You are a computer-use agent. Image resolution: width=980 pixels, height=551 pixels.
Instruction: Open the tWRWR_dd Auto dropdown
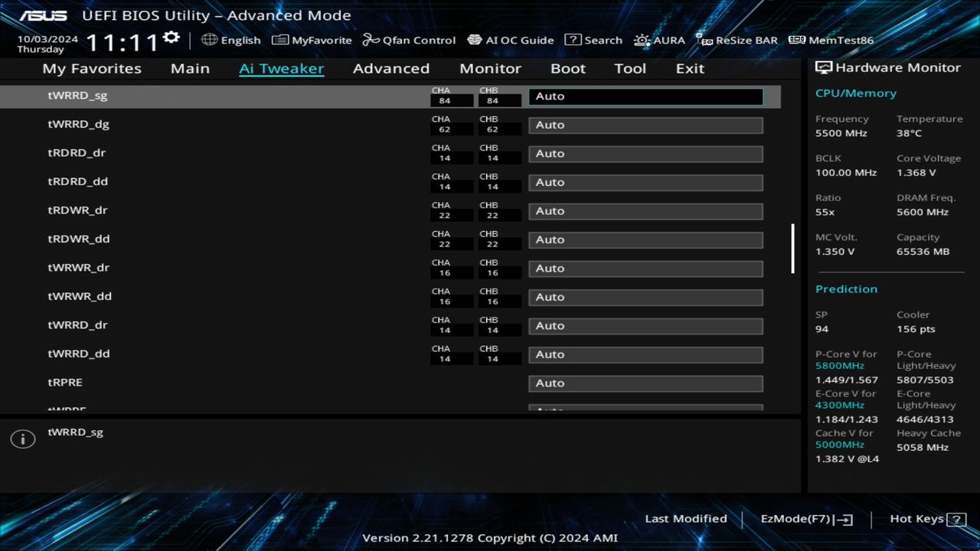click(x=645, y=297)
